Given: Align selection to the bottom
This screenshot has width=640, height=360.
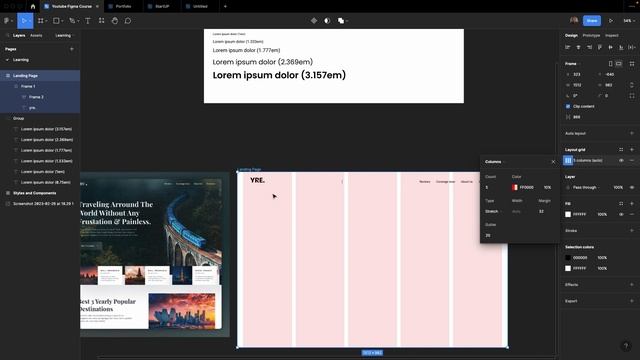Looking at the screenshot, I should coord(621,47).
